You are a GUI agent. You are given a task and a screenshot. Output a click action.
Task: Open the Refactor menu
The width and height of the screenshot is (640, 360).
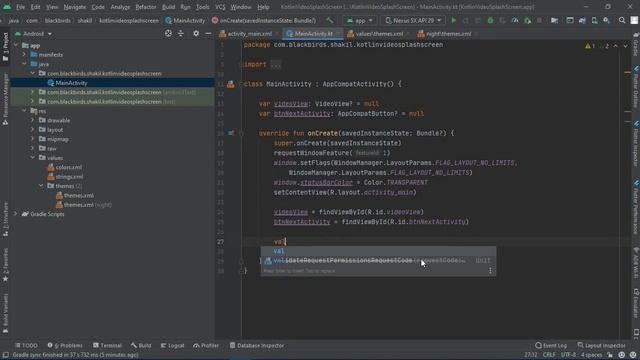[x=146, y=7]
